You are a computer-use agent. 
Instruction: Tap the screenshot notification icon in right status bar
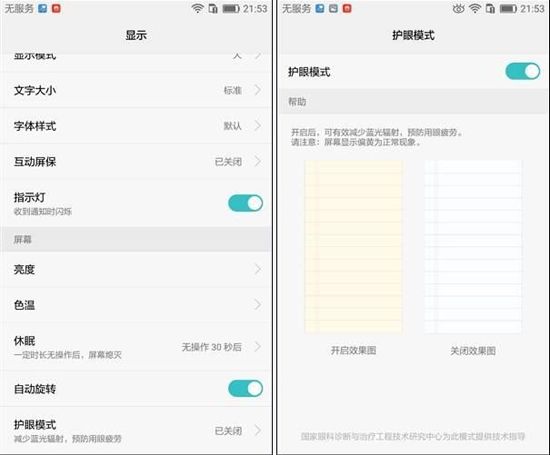pos(333,8)
